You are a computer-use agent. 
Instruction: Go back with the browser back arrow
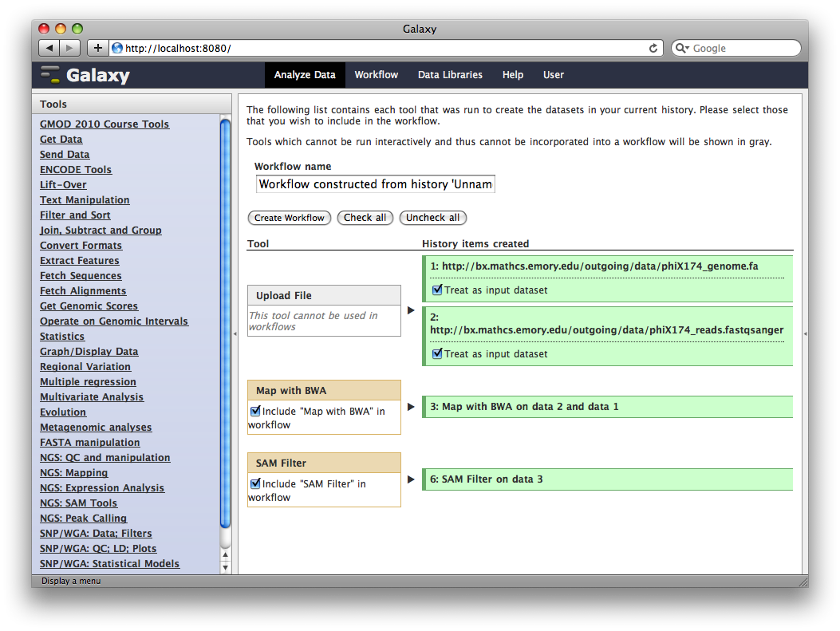point(49,48)
